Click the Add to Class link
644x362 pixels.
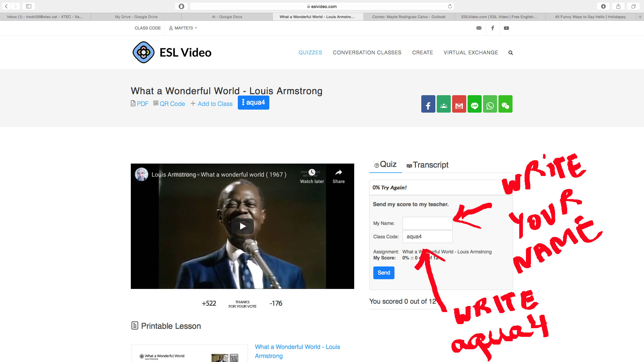(211, 104)
